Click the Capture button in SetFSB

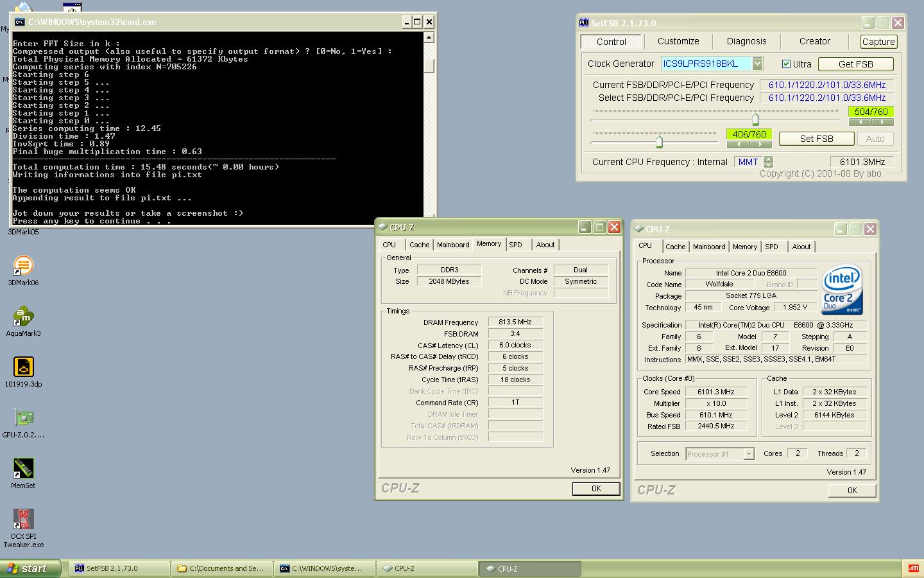point(878,42)
